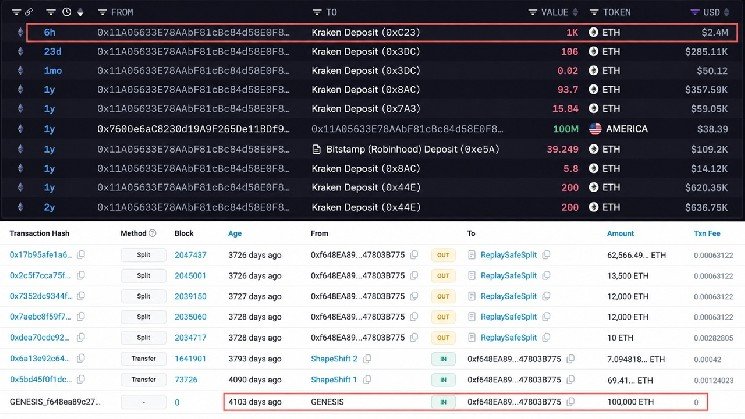Click the IN badge in the GENESIS row
This screenshot has height=419, width=745.
click(x=443, y=402)
